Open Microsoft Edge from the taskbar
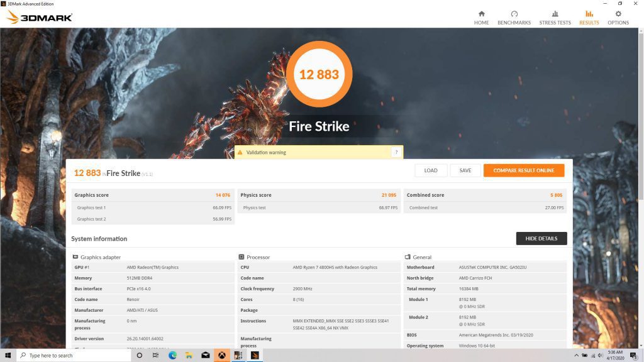The width and height of the screenshot is (644, 362). coord(172,355)
